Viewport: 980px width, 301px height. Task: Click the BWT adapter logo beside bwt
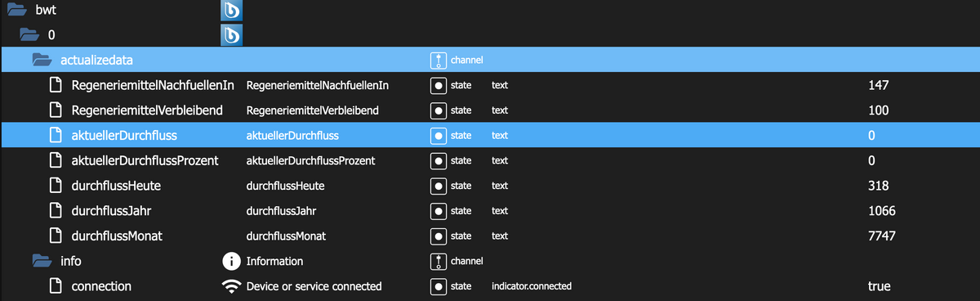pos(233,10)
